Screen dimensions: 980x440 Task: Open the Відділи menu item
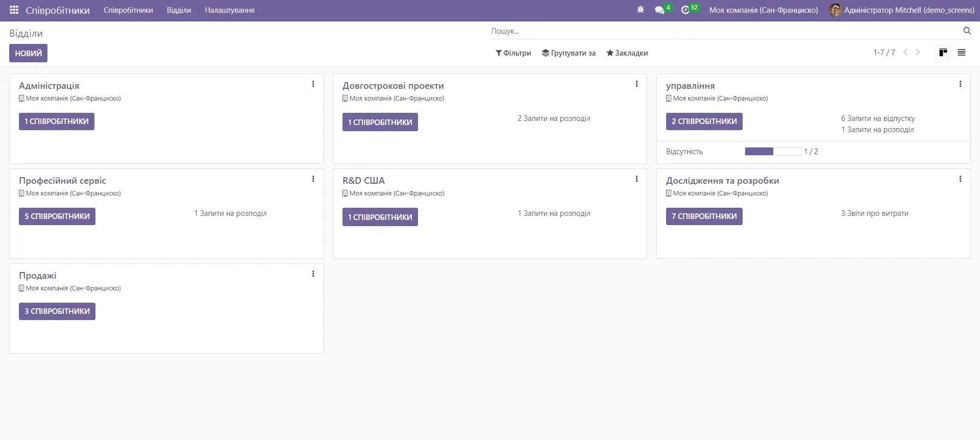click(179, 10)
